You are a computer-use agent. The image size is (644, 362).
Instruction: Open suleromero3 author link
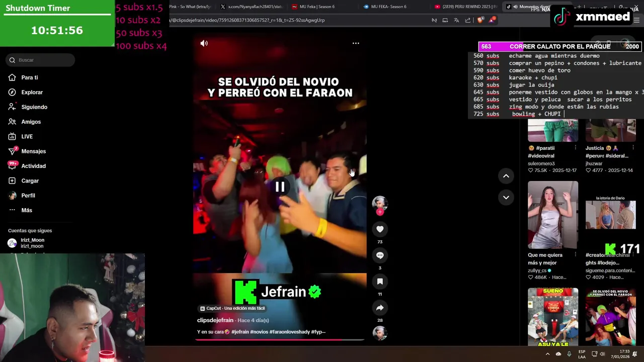[541, 163]
